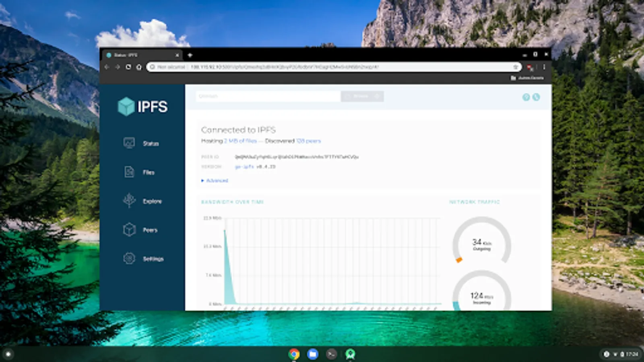The height and width of the screenshot is (362, 644).
Task: Click the Browse button beside the search field
Action: tap(362, 96)
